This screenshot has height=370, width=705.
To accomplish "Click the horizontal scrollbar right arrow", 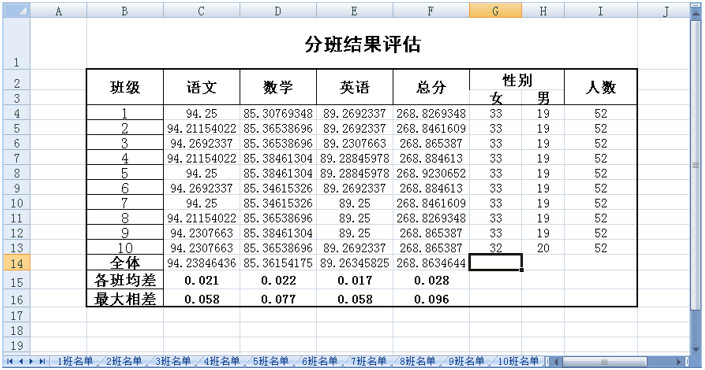I will pos(679,361).
